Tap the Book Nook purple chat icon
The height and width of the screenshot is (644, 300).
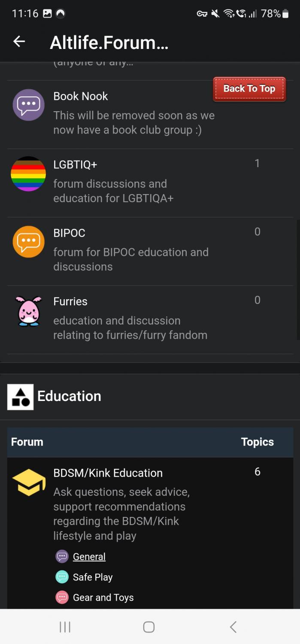tap(28, 105)
